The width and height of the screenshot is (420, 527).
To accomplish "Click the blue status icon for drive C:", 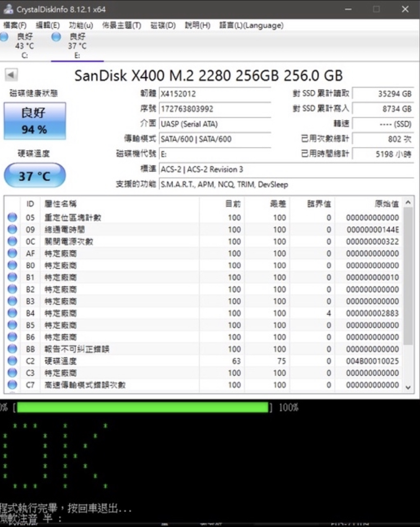I will pyautogui.click(x=4, y=37).
